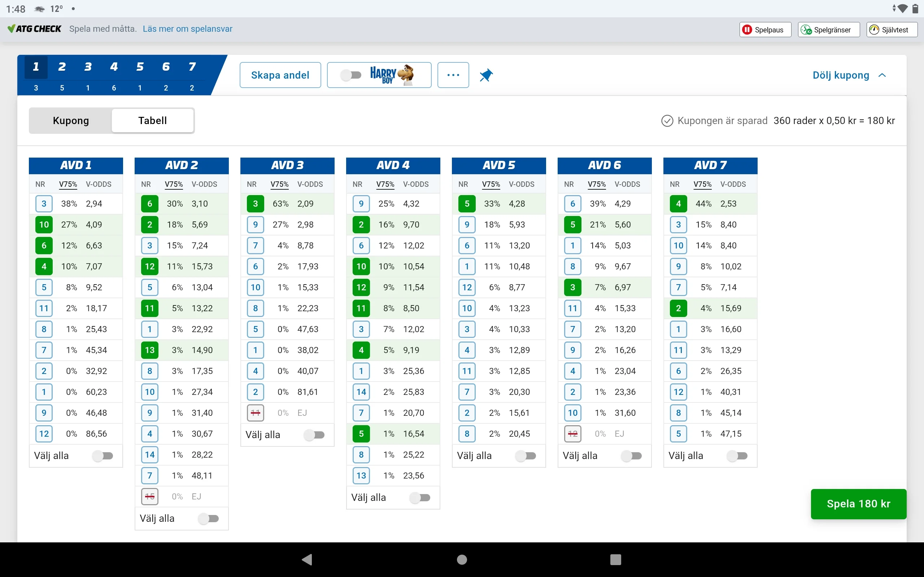The width and height of the screenshot is (924, 577).
Task: Enable the Harry Boy toggle
Action: pyautogui.click(x=351, y=75)
